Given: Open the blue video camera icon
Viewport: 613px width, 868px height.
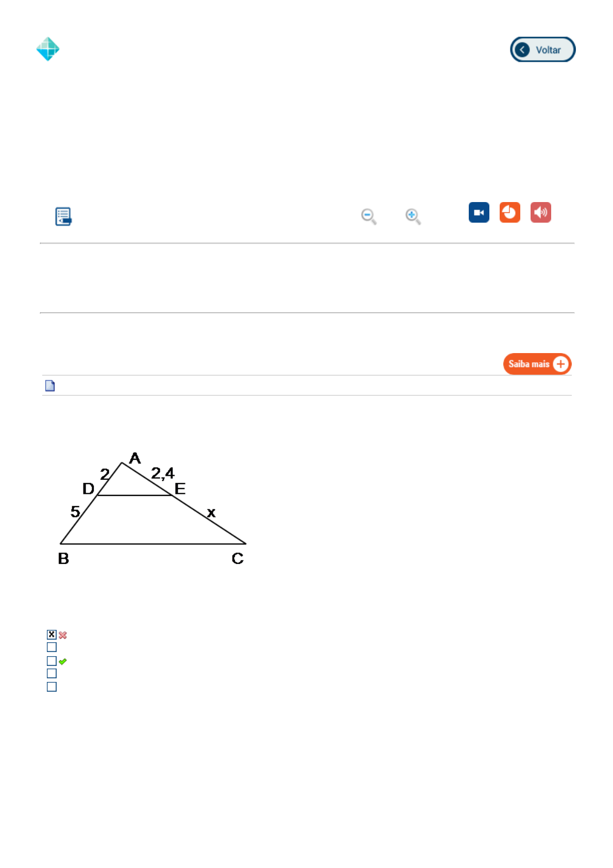Looking at the screenshot, I should 479,212.
